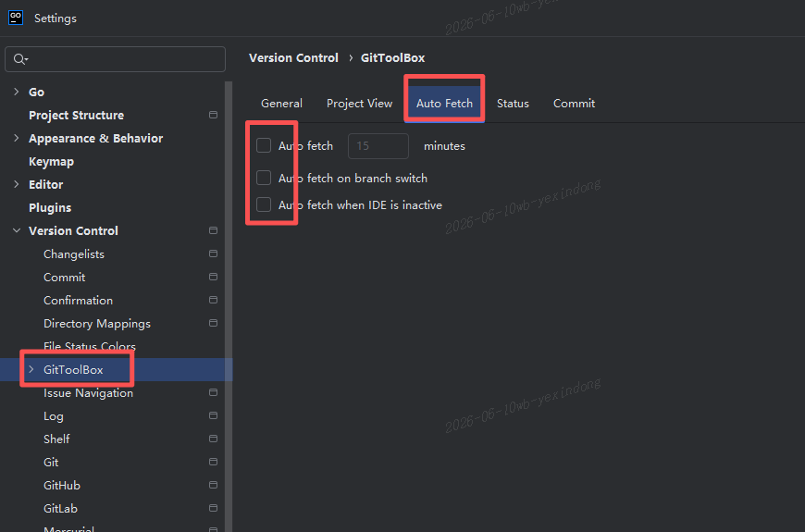Click the auto fetch minutes interval field

pos(378,146)
